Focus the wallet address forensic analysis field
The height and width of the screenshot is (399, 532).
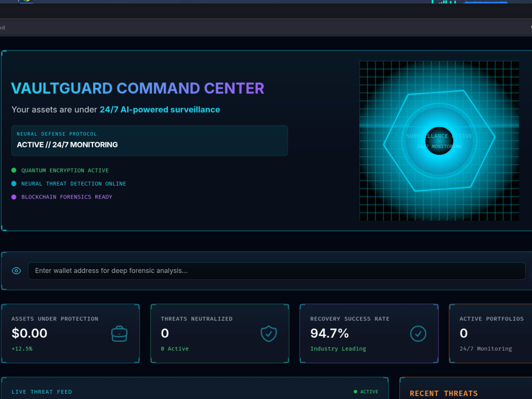coord(277,271)
